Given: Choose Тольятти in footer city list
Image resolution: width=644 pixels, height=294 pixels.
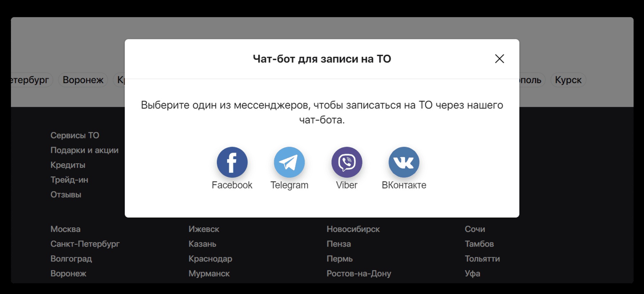Looking at the screenshot, I should [x=482, y=259].
